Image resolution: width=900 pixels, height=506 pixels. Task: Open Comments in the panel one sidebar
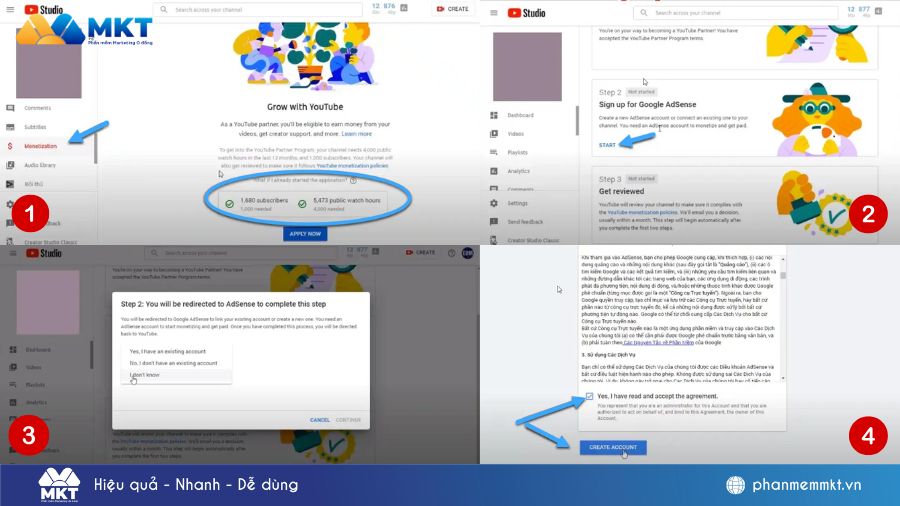(37, 108)
